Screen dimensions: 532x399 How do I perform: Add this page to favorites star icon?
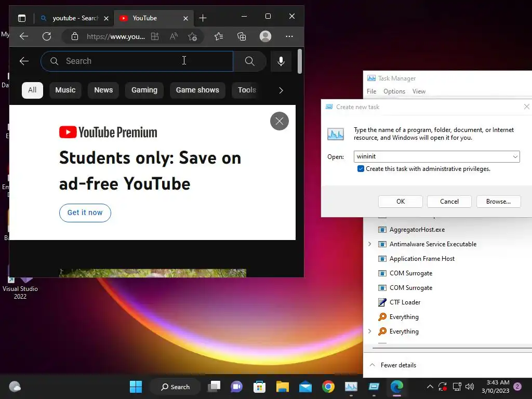click(192, 36)
